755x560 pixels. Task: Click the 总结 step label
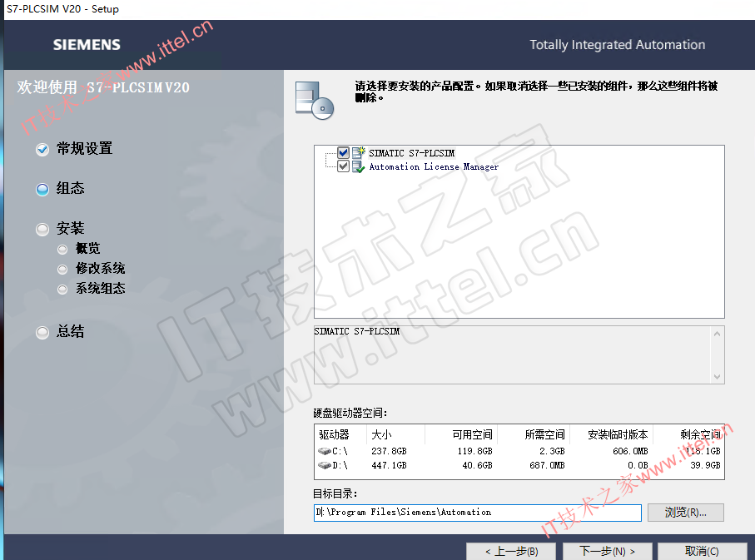(70, 331)
